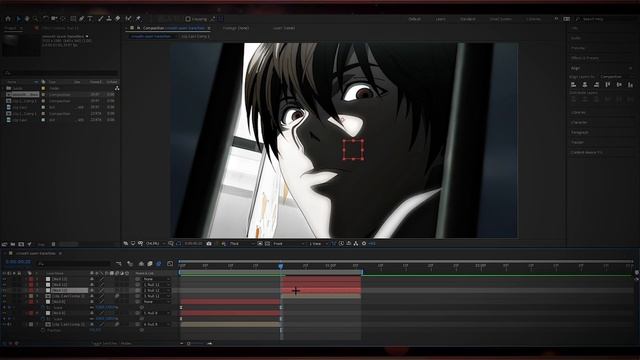
Task: Select the Clone Stamp tool
Action: click(x=109, y=19)
